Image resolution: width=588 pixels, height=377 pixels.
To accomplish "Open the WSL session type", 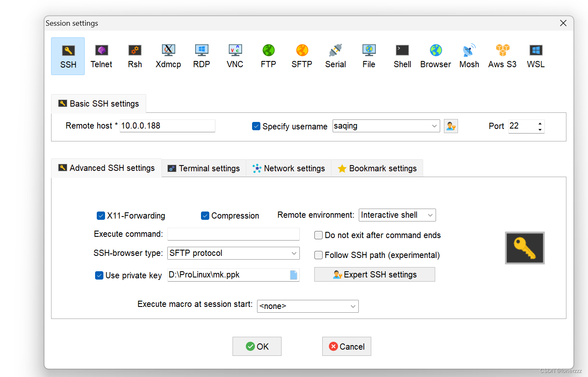I will (535, 56).
